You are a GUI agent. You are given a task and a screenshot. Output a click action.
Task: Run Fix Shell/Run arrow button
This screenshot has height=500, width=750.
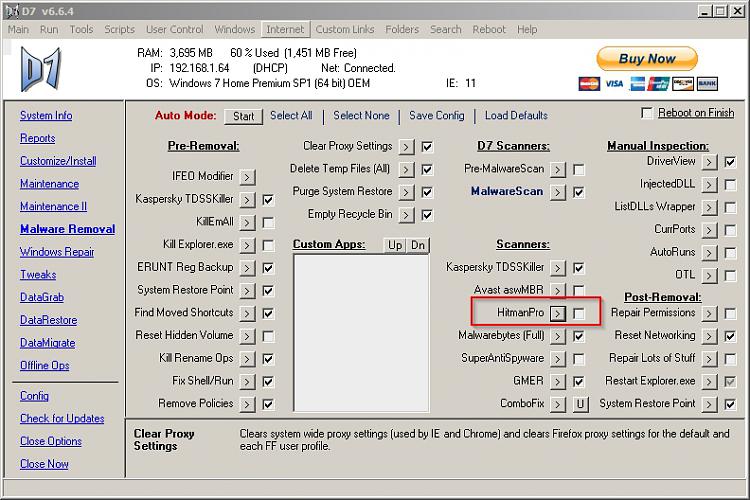point(247,381)
